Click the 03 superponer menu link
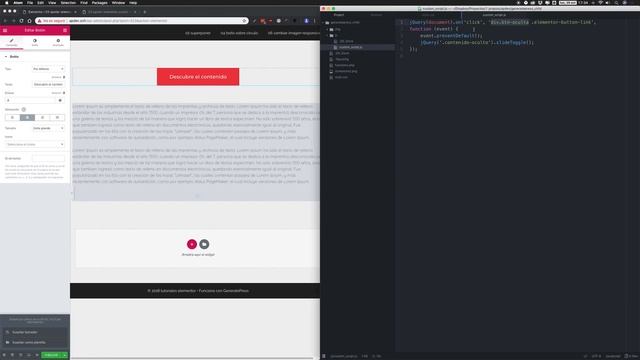The image size is (640, 360). (198, 33)
